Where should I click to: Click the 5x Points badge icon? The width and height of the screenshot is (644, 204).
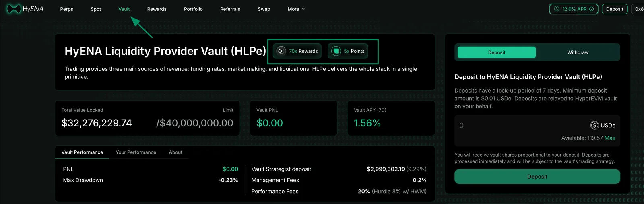coord(336,51)
